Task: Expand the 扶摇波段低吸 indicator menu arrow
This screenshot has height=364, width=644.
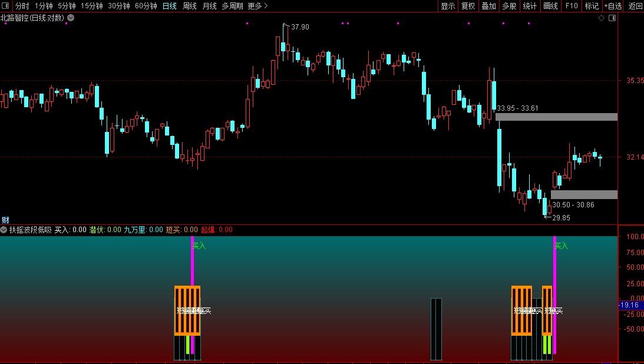Action: pyautogui.click(x=4, y=230)
